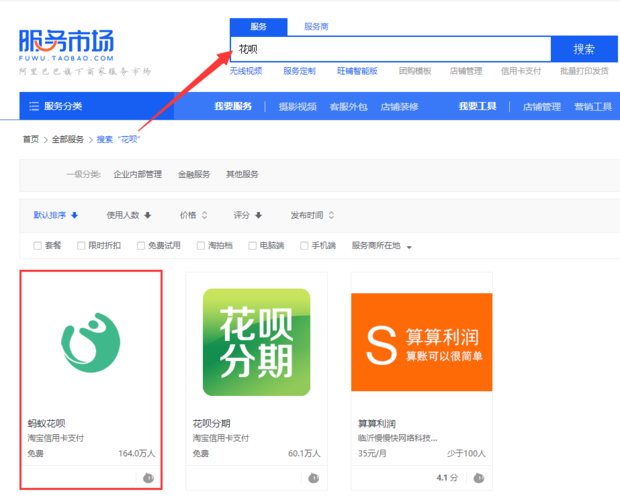
Task: Click the 评分 sort arrow
Action: pos(259,215)
